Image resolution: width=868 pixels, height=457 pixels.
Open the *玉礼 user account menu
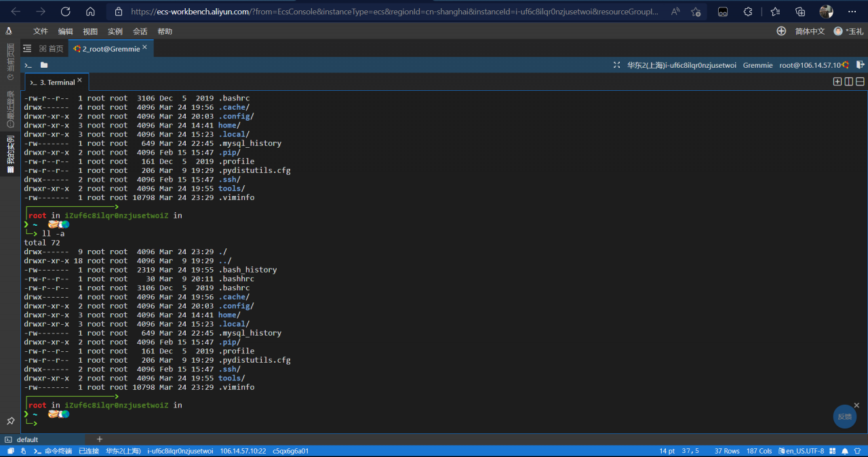tap(848, 31)
